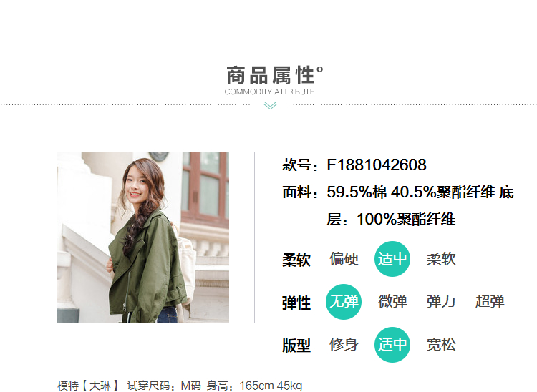Viewport: 537px width, 392px height.
Task: Choose 弹力 elasticity option
Action: (x=441, y=301)
